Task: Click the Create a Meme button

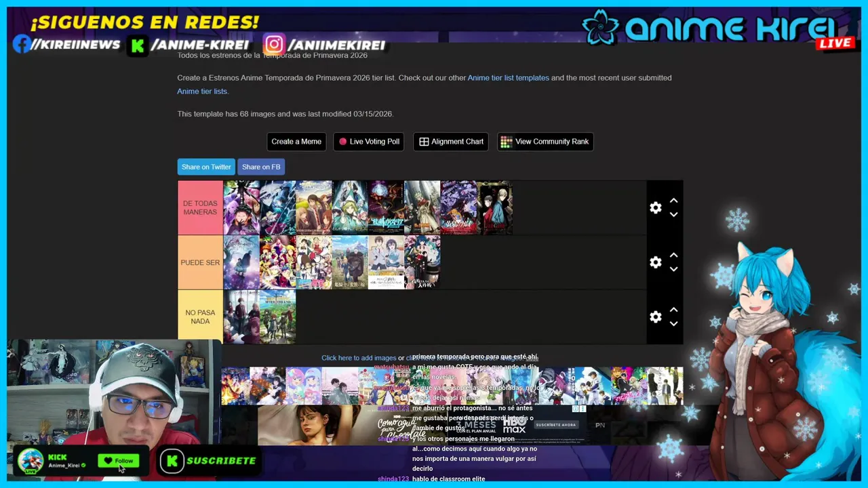Action: [296, 142]
